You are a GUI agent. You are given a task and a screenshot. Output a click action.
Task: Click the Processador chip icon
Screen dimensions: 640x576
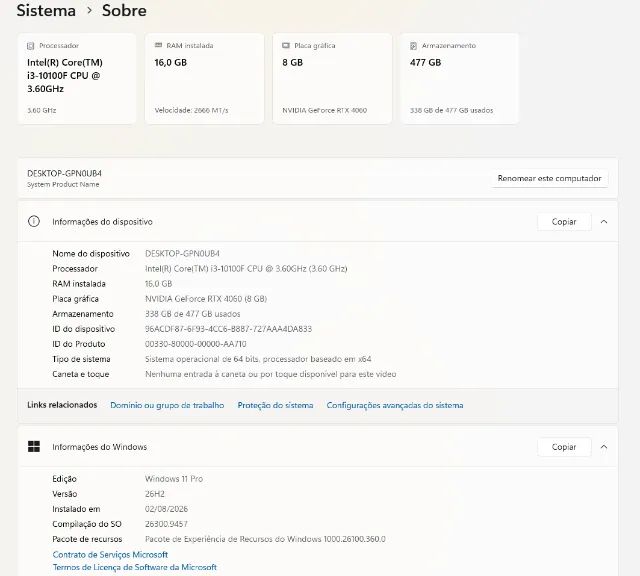[30, 46]
